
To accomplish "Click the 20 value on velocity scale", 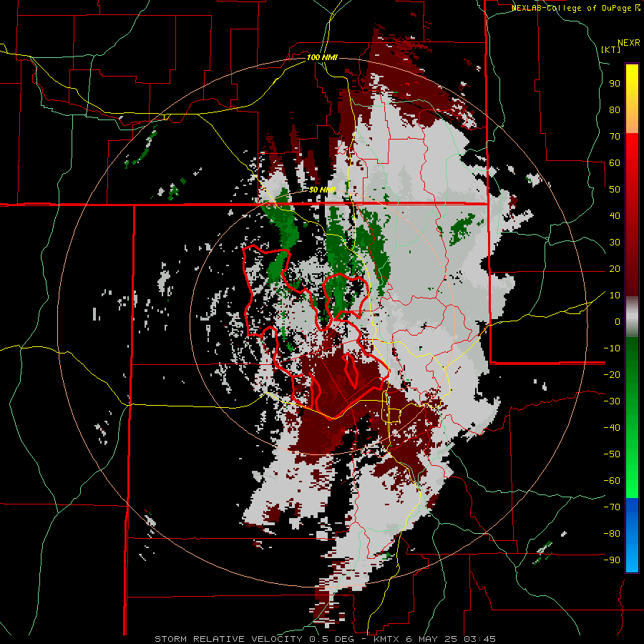I will pos(615,269).
